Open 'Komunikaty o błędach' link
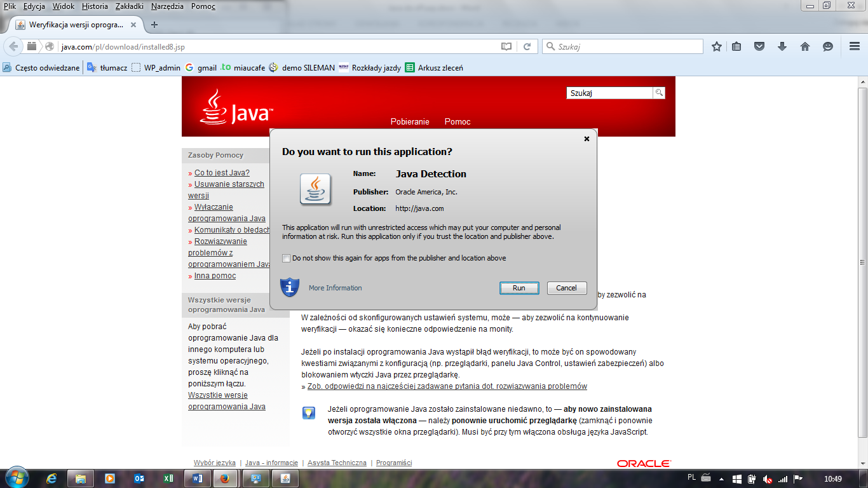 (232, 230)
